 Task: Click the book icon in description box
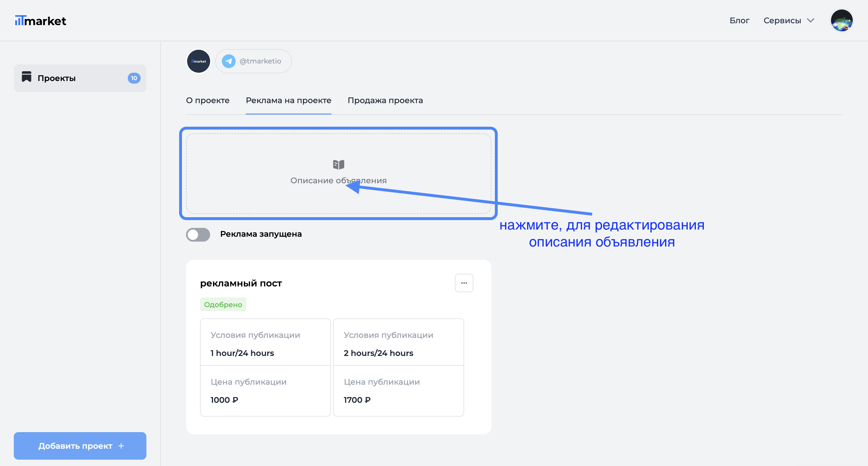[338, 165]
